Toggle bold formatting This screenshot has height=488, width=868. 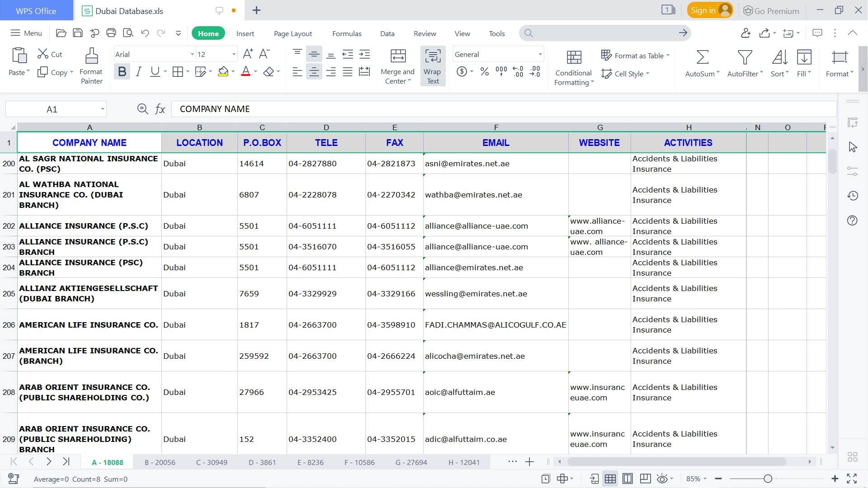122,71
